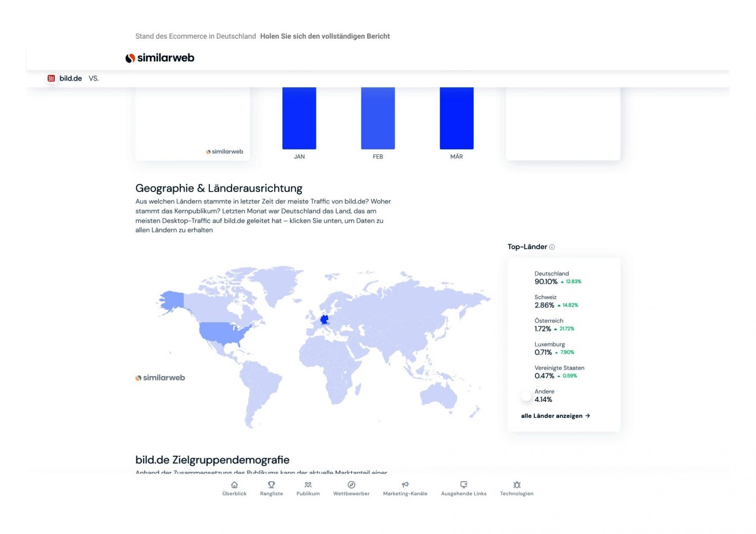Click the JAN traffic bar
The height and width of the screenshot is (534, 756).
pyautogui.click(x=299, y=118)
